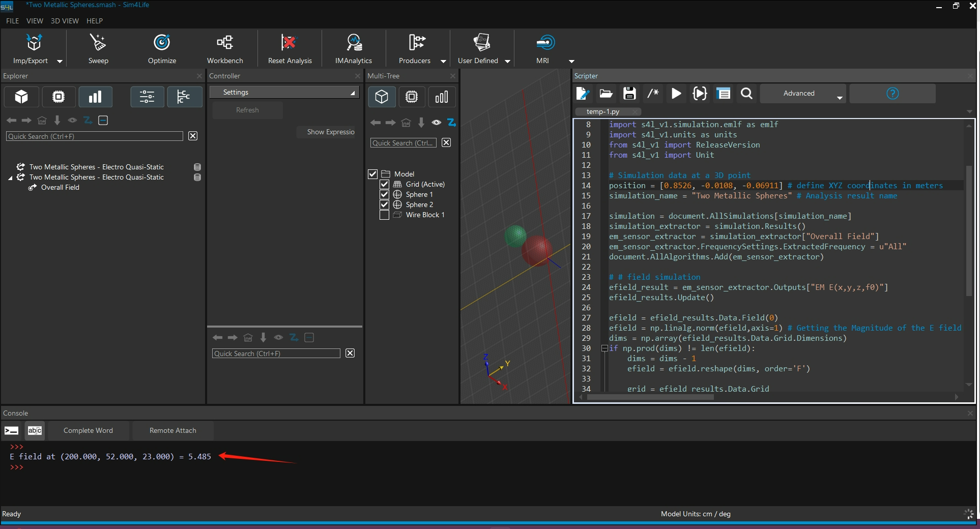Run the script with the play icon
The height and width of the screenshot is (529, 980).
(x=676, y=94)
